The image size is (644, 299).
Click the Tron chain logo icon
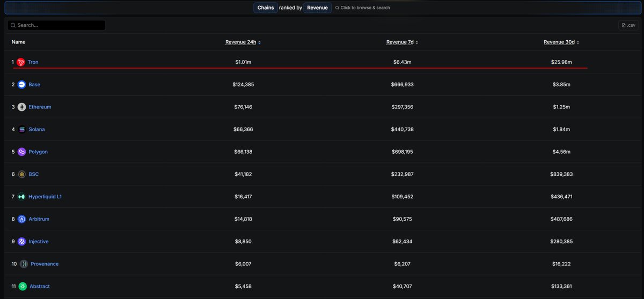pyautogui.click(x=21, y=62)
